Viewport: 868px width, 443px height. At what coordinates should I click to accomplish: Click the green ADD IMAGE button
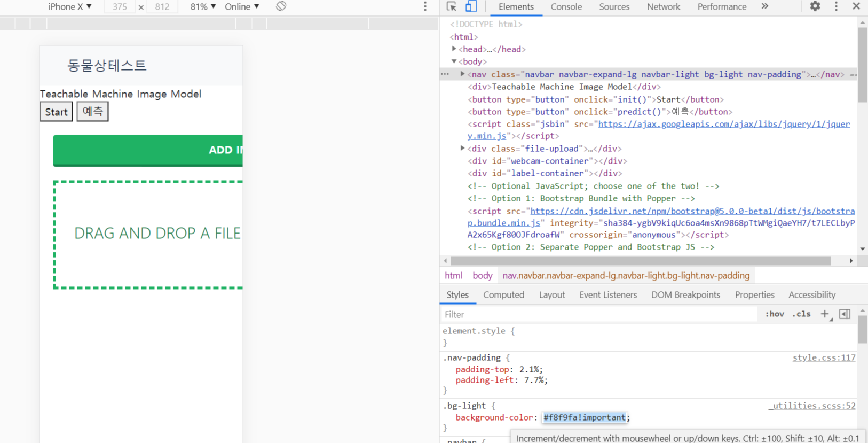(148, 151)
